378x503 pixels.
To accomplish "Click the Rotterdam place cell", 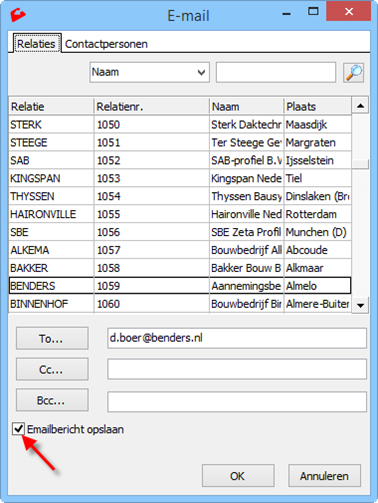I will pyautogui.click(x=318, y=214).
